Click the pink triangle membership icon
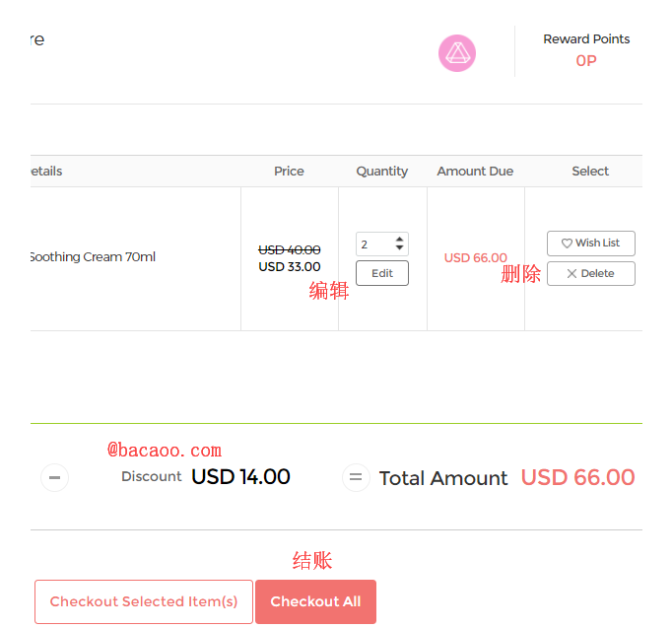The height and width of the screenshot is (629, 672). [457, 53]
